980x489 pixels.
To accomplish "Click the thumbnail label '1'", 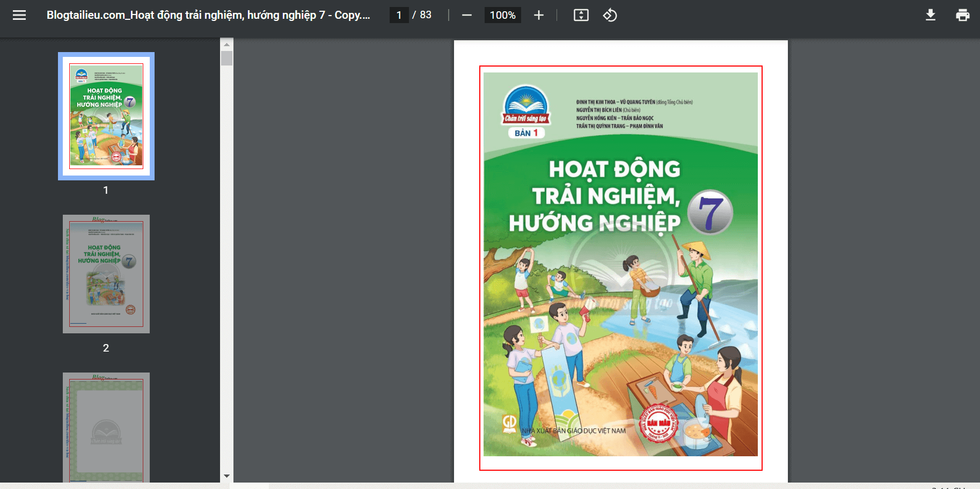I will pos(106,190).
